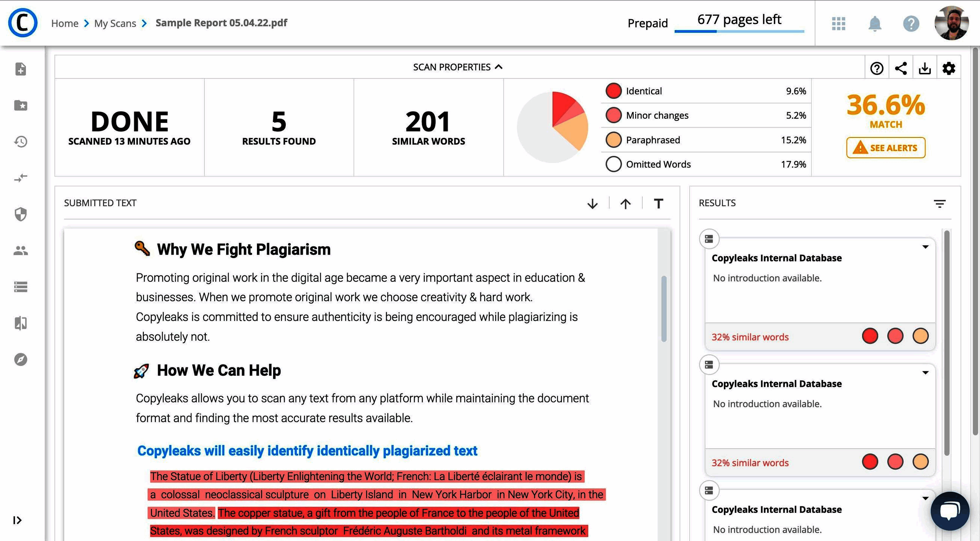Click the download report icon
The width and height of the screenshot is (980, 541).
[924, 68]
